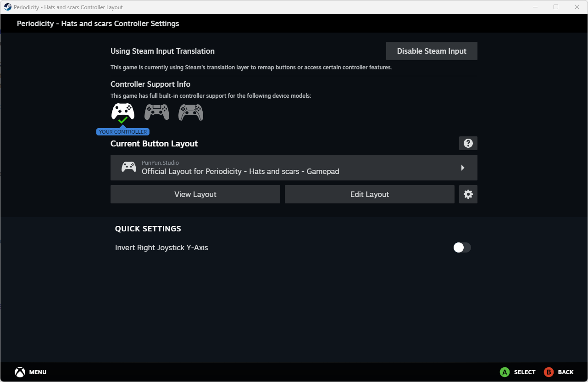The width and height of the screenshot is (588, 382).
Task: Click the Current Button Layout heading
Action: click(154, 144)
